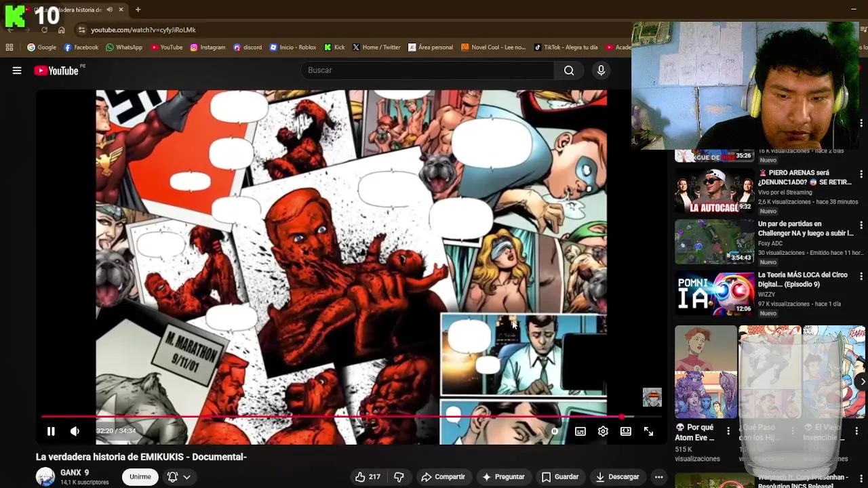Image resolution: width=868 pixels, height=488 pixels.
Task: Pause the video playback
Action: point(51,431)
